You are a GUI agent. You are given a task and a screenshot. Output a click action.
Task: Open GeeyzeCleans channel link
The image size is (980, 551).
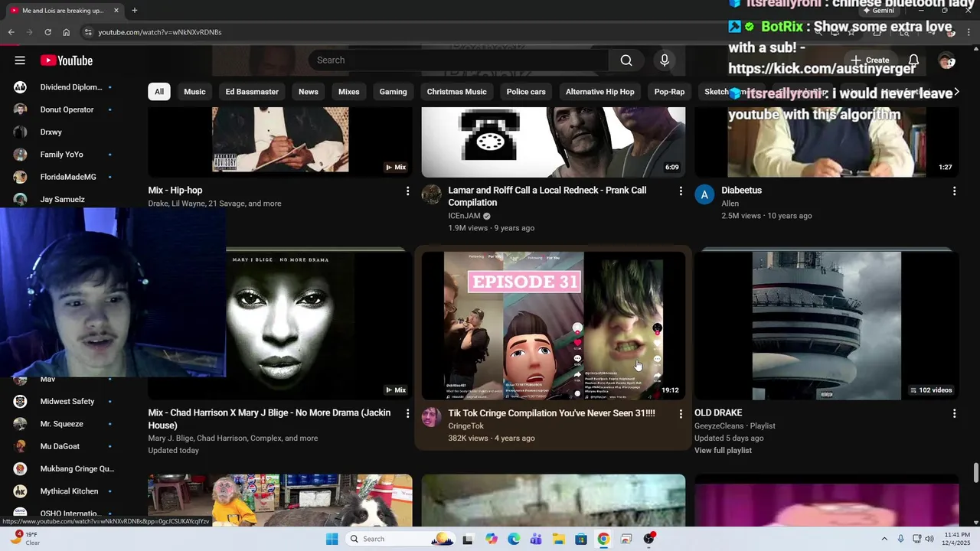[x=719, y=426]
